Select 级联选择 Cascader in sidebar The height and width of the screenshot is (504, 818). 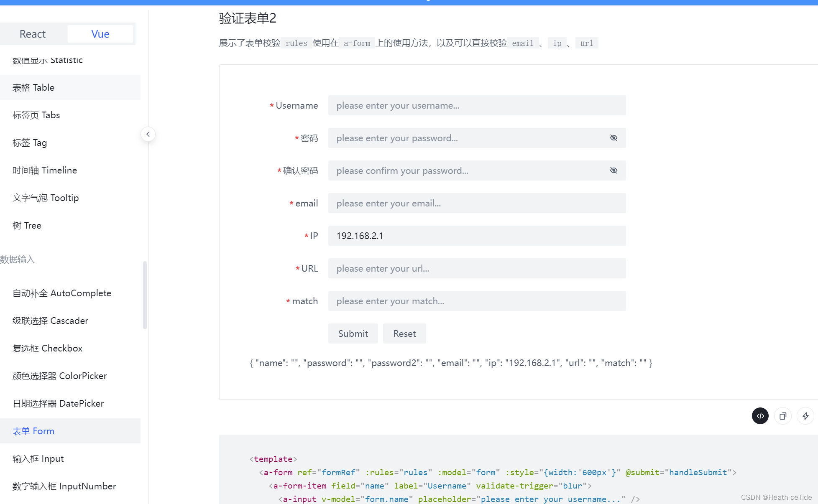(x=51, y=321)
